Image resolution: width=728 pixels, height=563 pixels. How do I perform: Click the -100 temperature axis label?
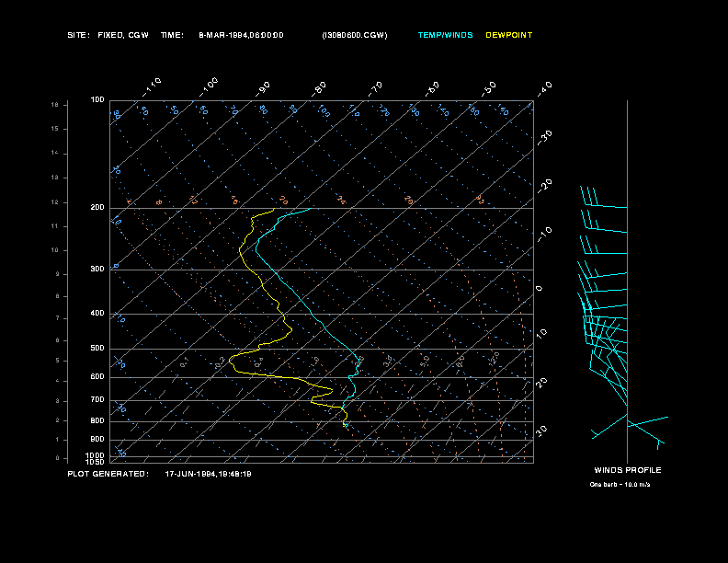pyautogui.click(x=209, y=87)
